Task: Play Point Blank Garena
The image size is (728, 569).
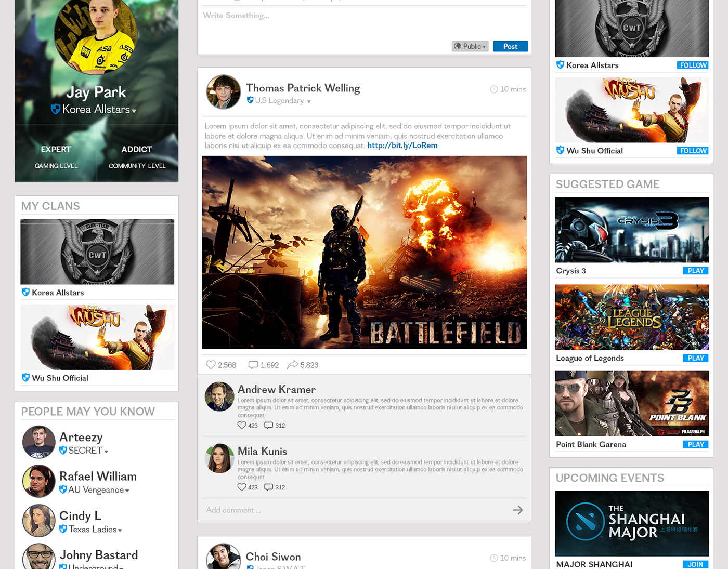Action: (x=696, y=444)
